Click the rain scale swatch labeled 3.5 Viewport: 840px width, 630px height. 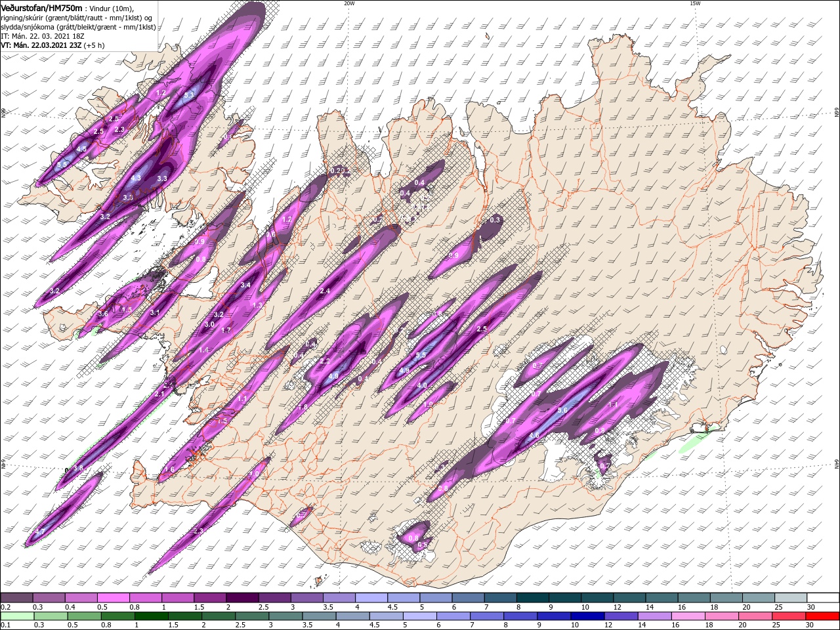318,616
